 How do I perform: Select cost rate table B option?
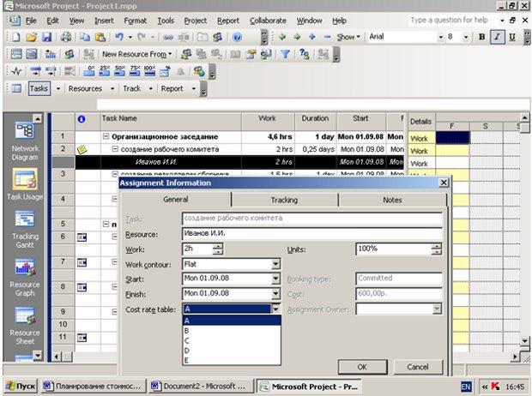click(x=232, y=331)
